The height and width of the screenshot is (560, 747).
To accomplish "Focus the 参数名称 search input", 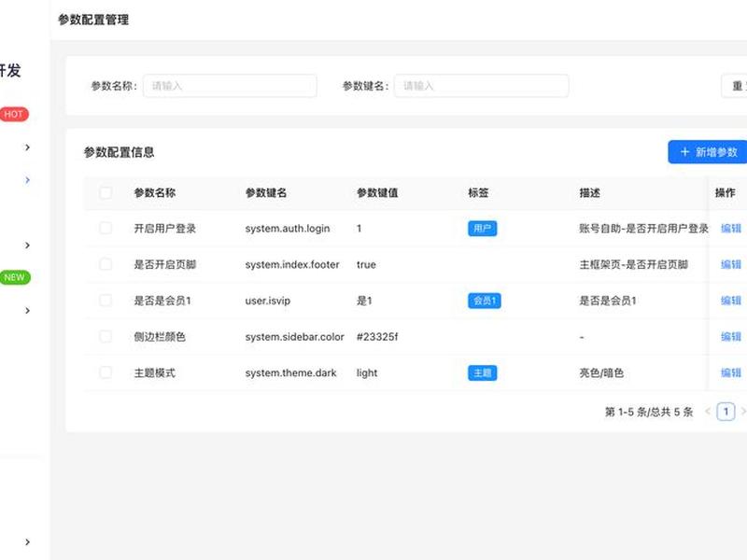I will [230, 86].
